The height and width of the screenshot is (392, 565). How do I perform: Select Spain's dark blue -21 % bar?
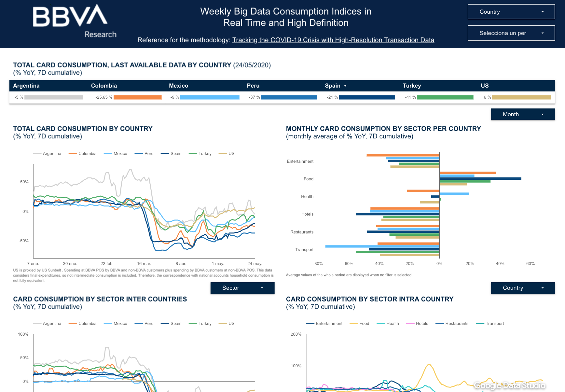click(x=367, y=97)
